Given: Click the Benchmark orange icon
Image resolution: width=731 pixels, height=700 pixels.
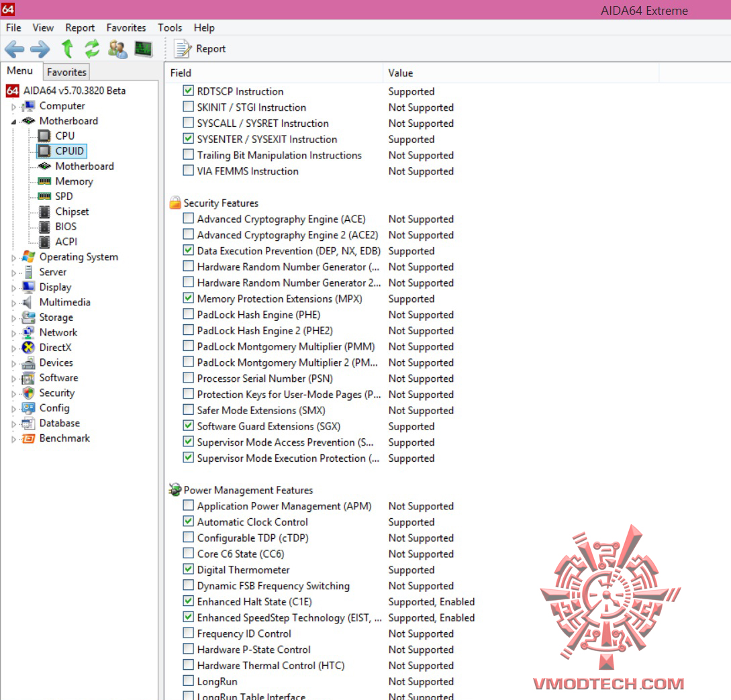Looking at the screenshot, I should pyautogui.click(x=28, y=438).
